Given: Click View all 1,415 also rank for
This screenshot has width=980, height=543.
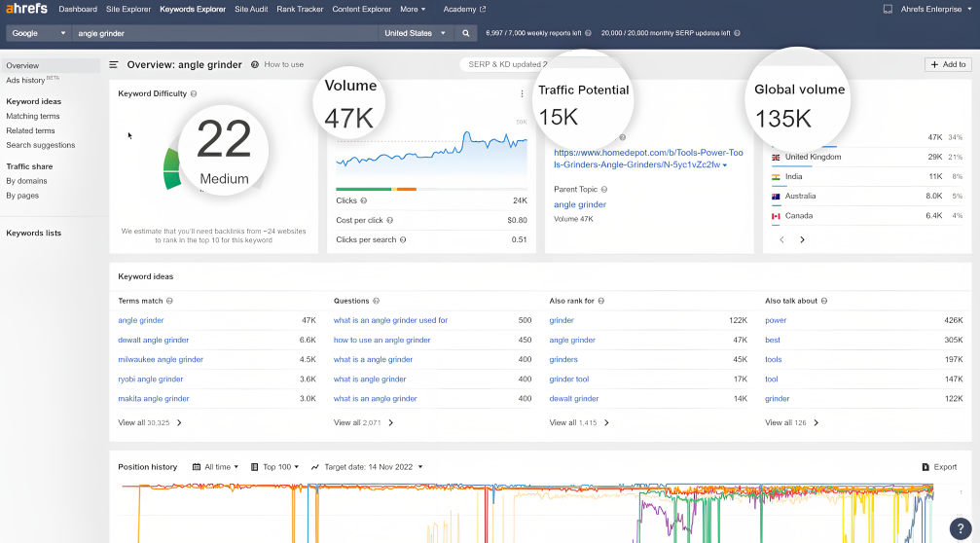Looking at the screenshot, I should click(x=579, y=423).
